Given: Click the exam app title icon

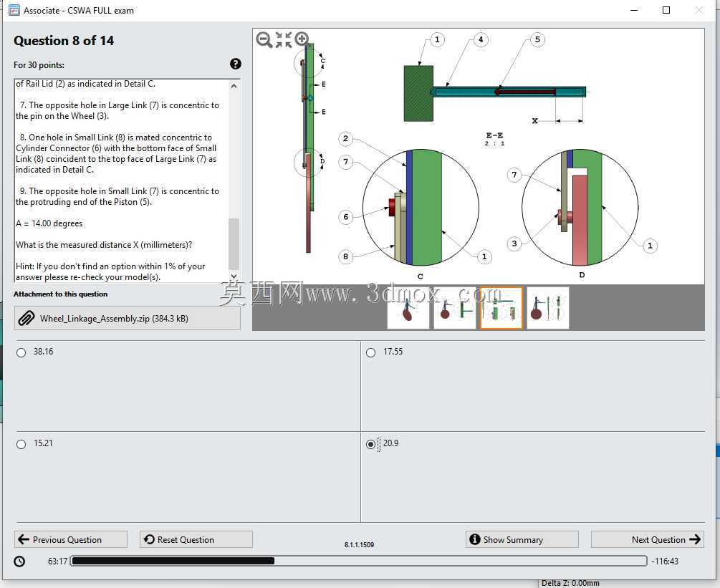Looking at the screenshot, I should point(14,10).
